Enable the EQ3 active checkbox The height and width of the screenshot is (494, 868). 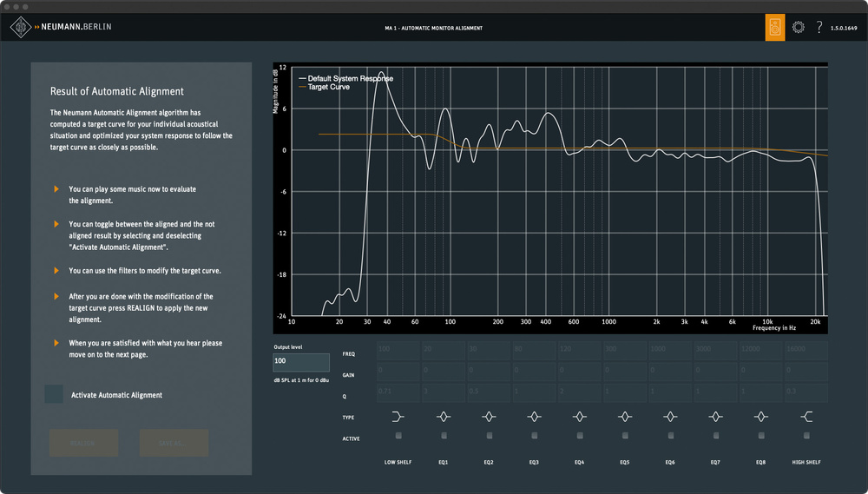[534, 436]
